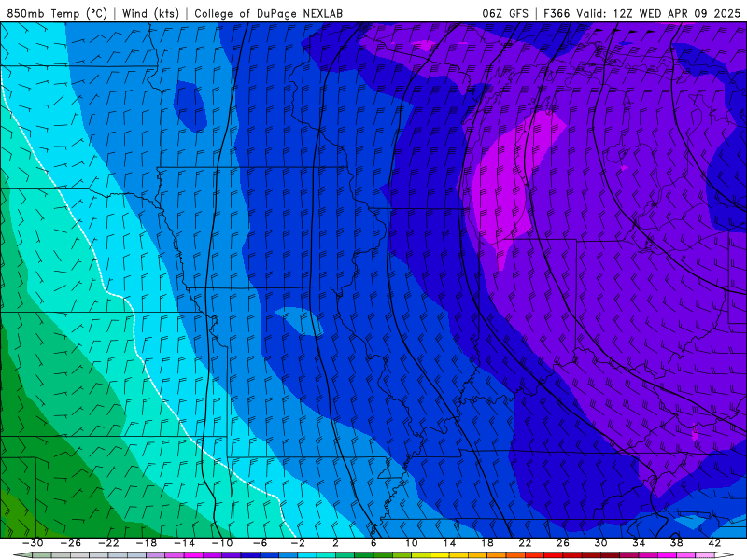Click the left arrow end of the color bar
Screen dimensions: 747x560
22,555
